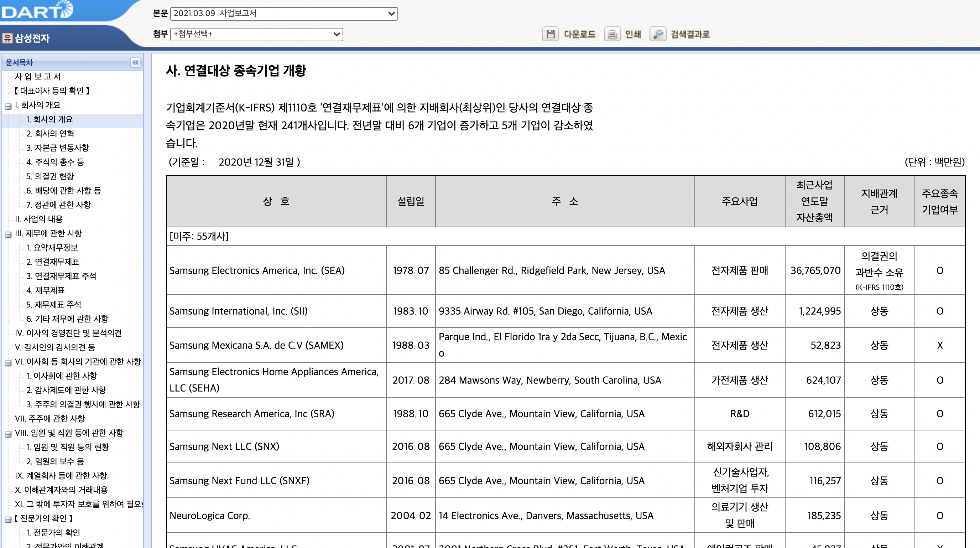Open X. 이해관계자와의 거래내용
The width and height of the screenshot is (980, 548).
click(x=61, y=490)
